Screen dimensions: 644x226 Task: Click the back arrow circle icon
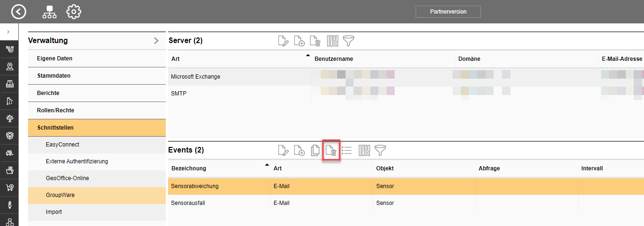click(18, 12)
